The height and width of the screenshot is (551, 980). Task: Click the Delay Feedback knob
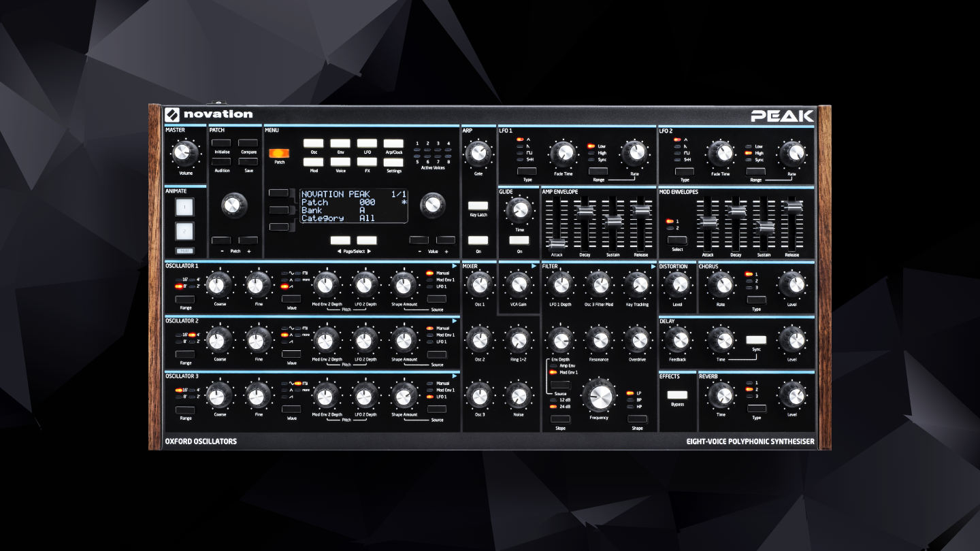tap(677, 339)
